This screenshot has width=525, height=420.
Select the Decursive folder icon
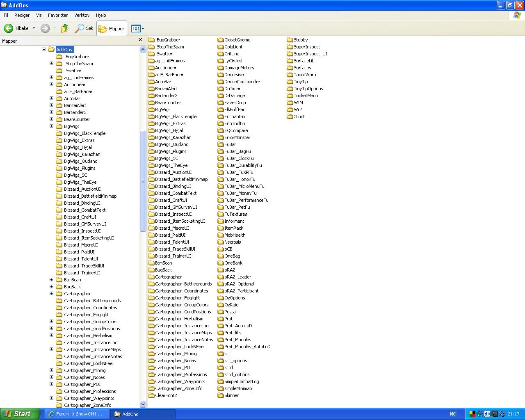pyautogui.click(x=221, y=75)
